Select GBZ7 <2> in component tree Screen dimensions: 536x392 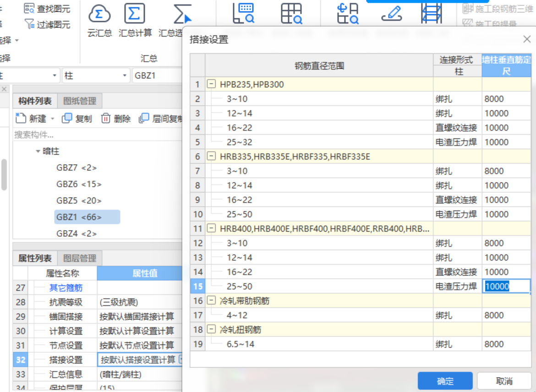[77, 168]
